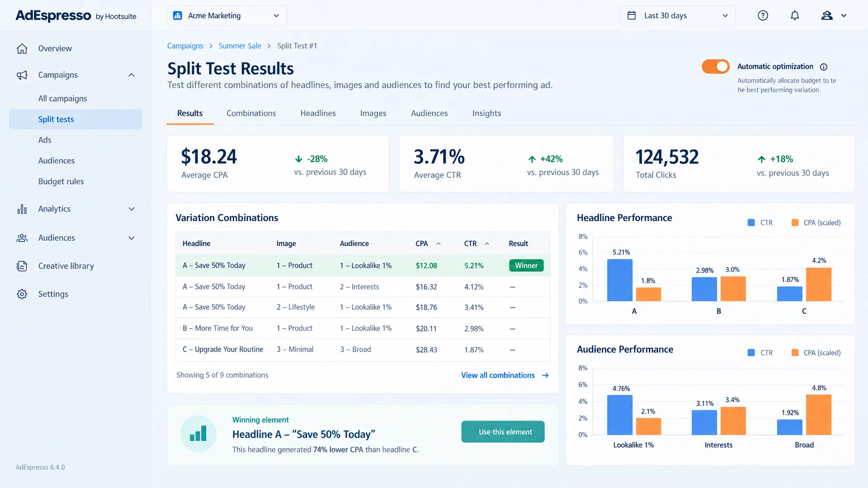Image resolution: width=868 pixels, height=488 pixels.
Task: Expand the Audiences sidebar section chevron
Action: point(131,238)
